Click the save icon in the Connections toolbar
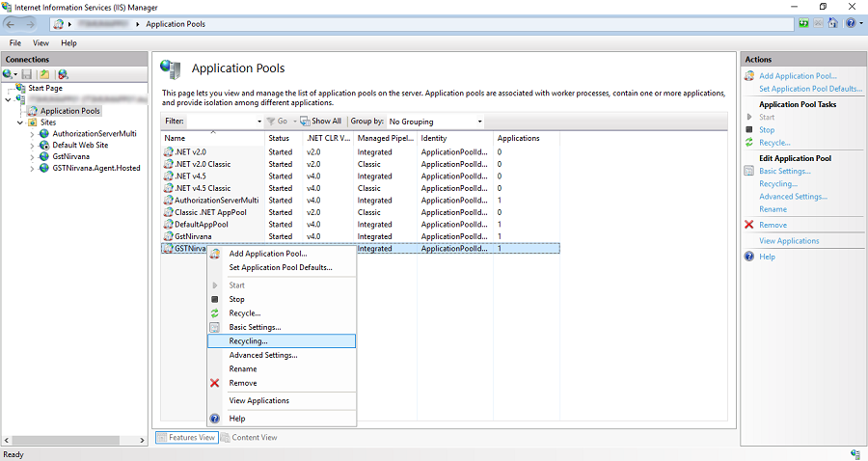This screenshot has width=868, height=461. tap(27, 74)
